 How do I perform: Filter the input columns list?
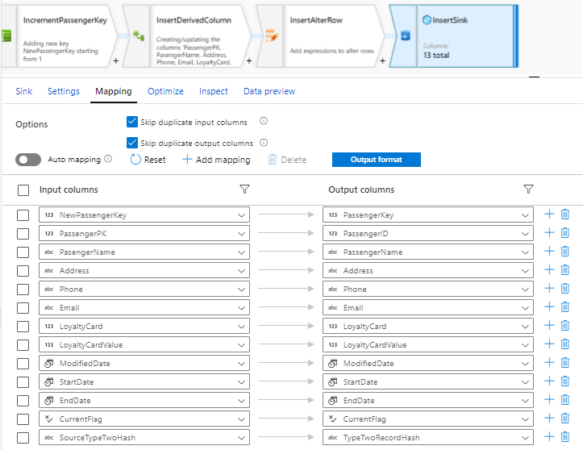tap(244, 189)
